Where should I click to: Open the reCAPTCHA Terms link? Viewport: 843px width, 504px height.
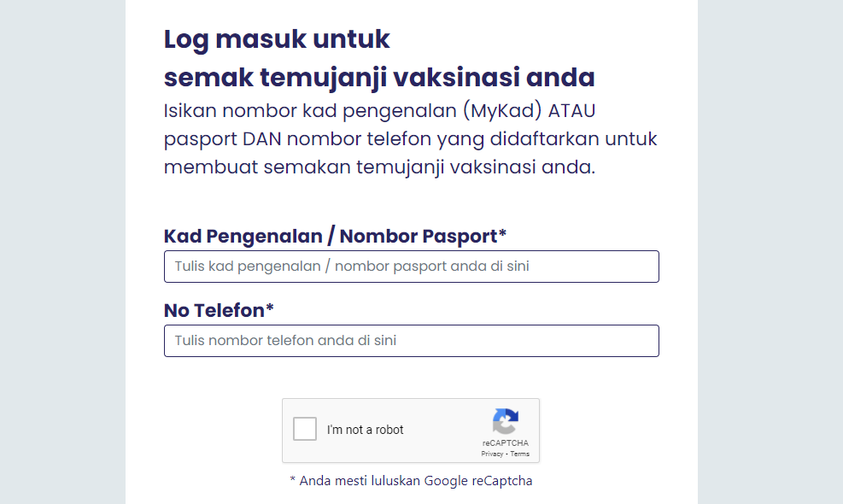pos(520,454)
